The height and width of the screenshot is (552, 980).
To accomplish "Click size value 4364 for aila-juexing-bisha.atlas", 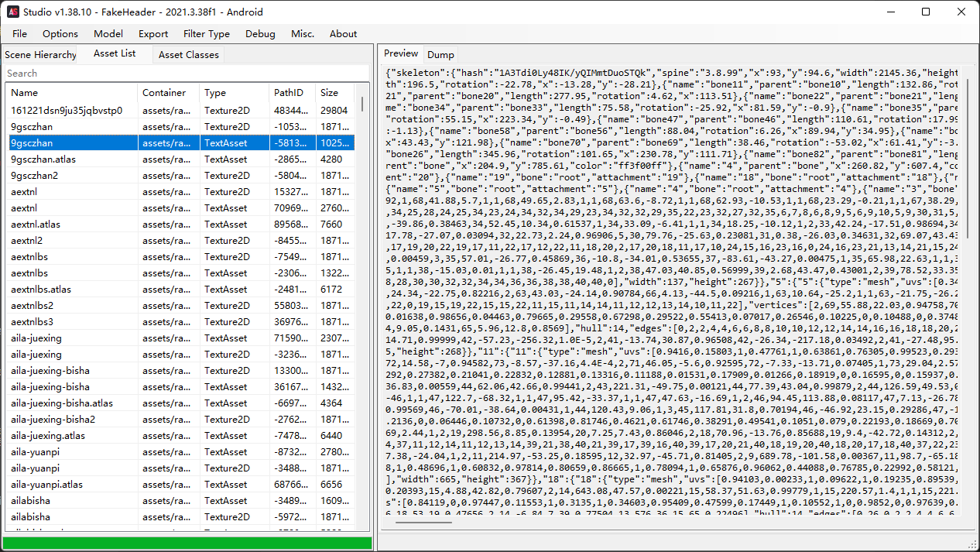I will pos(331,403).
